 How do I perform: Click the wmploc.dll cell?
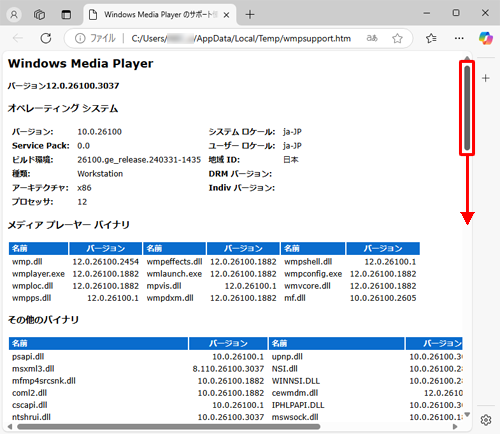click(33, 286)
